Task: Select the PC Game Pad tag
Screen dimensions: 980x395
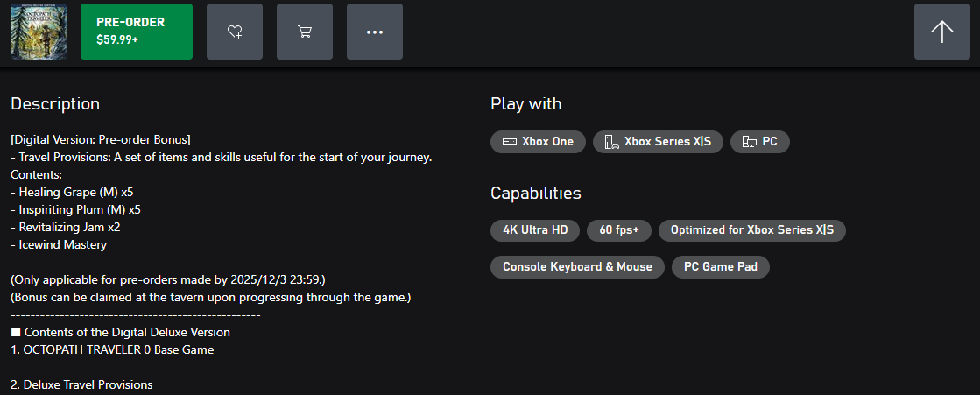Action: (720, 266)
